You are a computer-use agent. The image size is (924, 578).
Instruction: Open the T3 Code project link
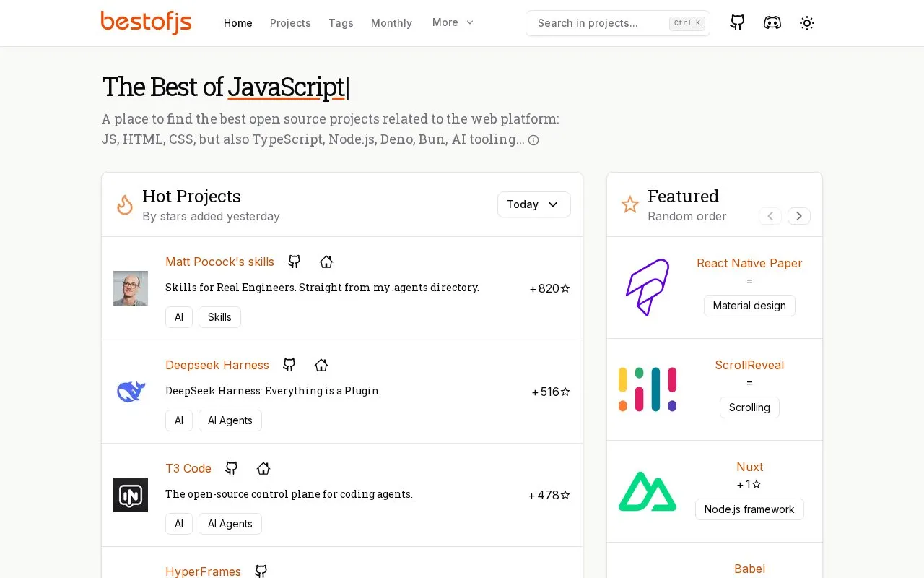tap(188, 468)
